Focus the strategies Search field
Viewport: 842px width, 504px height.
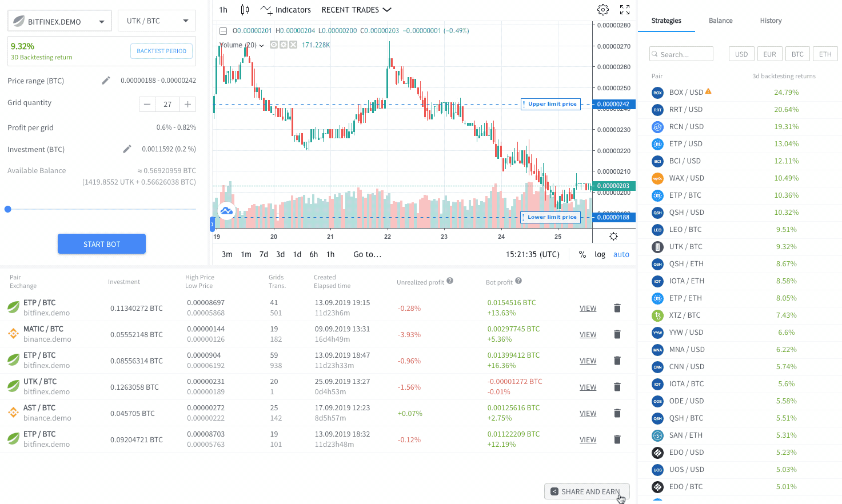[681, 54]
